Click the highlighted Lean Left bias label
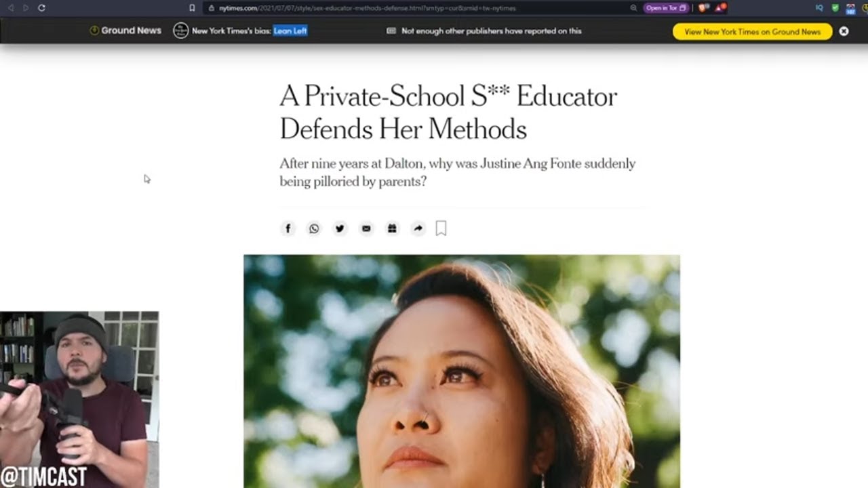Image resolution: width=868 pixels, height=488 pixels. pyautogui.click(x=290, y=31)
